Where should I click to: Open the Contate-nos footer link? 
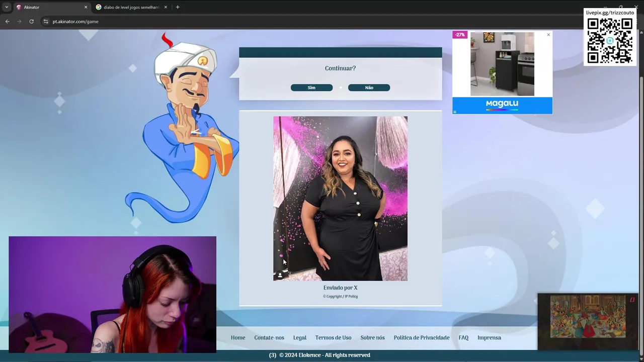click(269, 337)
